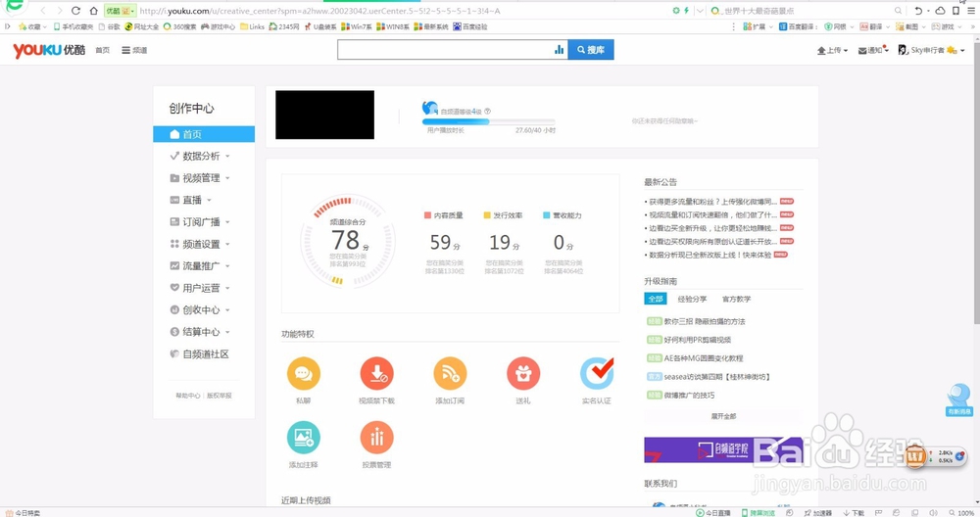Click the help question mark beside 自频道等级
The image size is (980, 517).
[487, 112]
